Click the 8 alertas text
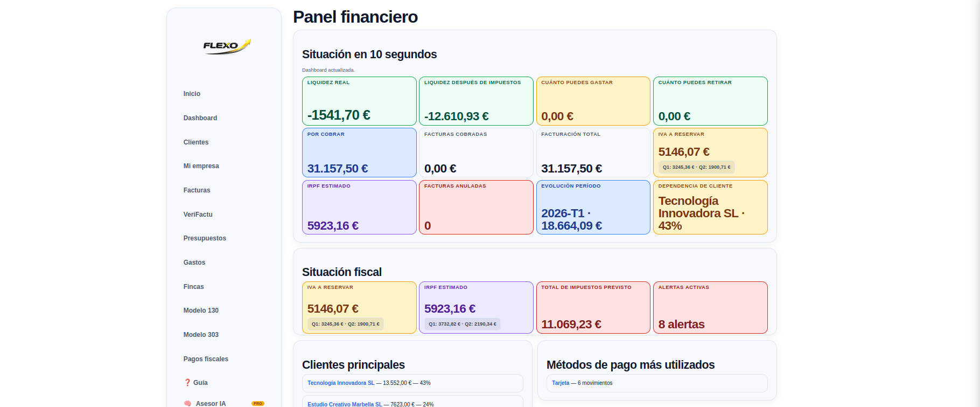The image size is (980, 407). pyautogui.click(x=681, y=325)
